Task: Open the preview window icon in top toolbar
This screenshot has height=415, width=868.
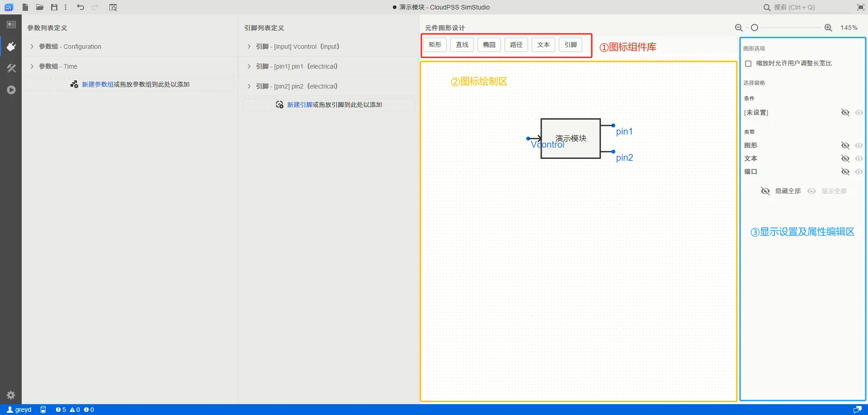Action: click(x=113, y=7)
